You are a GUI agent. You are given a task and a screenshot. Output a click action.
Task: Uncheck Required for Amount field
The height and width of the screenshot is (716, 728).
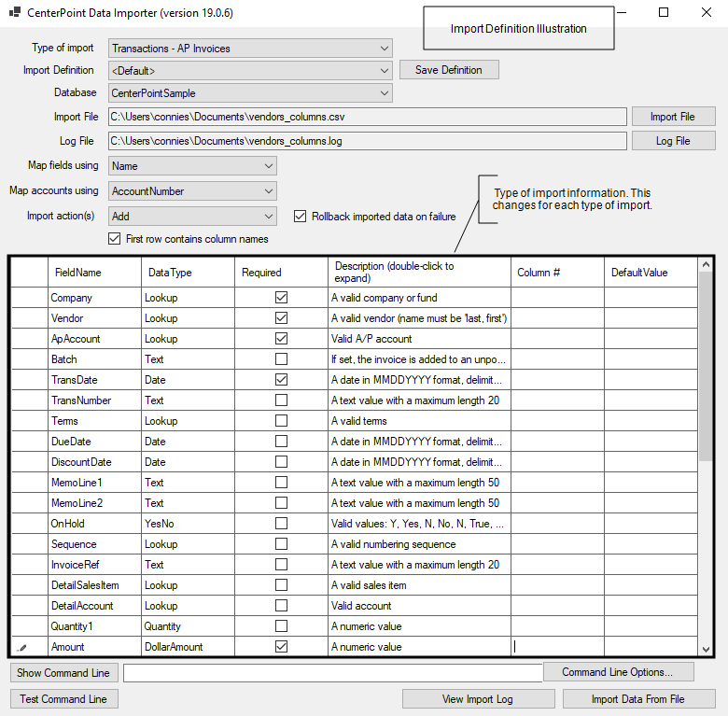281,646
